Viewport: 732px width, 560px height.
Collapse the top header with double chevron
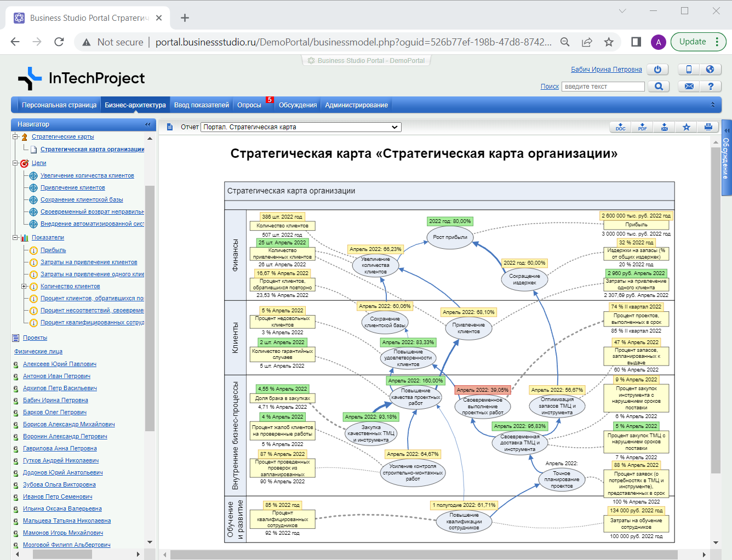pyautogui.click(x=712, y=105)
